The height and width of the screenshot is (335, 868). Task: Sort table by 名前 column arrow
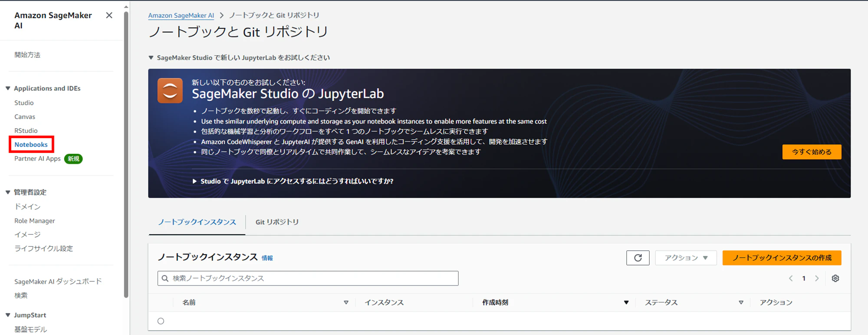(346, 302)
